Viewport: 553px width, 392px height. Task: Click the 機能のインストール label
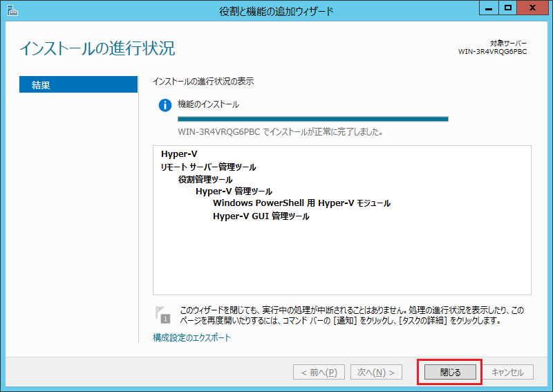(x=208, y=104)
